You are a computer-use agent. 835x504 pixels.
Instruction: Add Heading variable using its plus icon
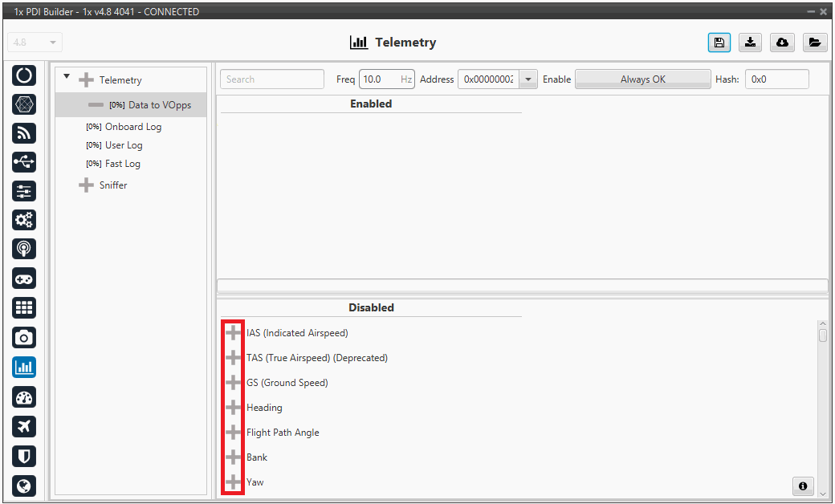[233, 408]
